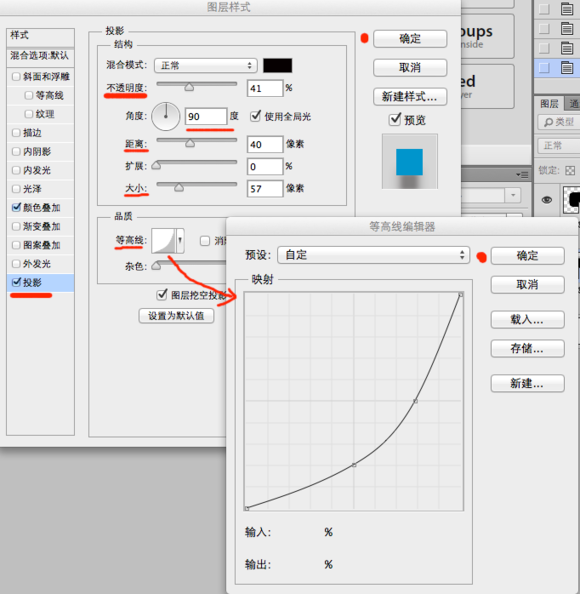This screenshot has width=580, height=594.
Task: Click the 大小 slider handle
Action: point(179,188)
